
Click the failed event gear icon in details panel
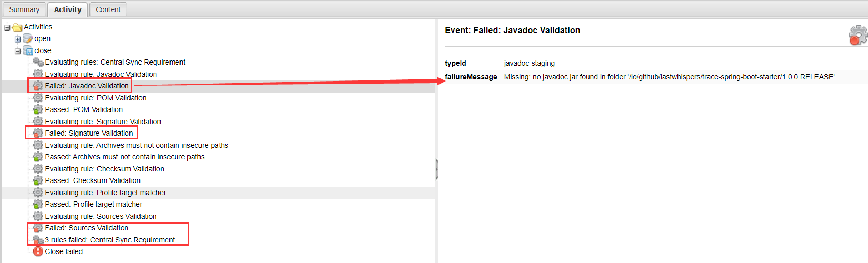(858, 35)
